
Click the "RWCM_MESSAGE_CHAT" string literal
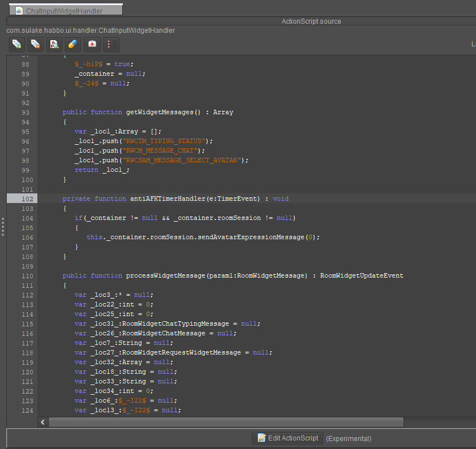coord(160,151)
